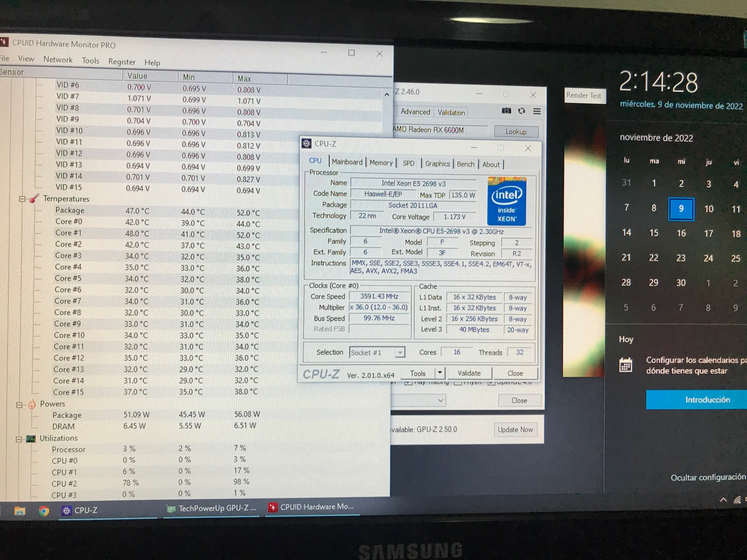
Task: Switch to the SPD tab in CPU-Z
Action: point(409,163)
